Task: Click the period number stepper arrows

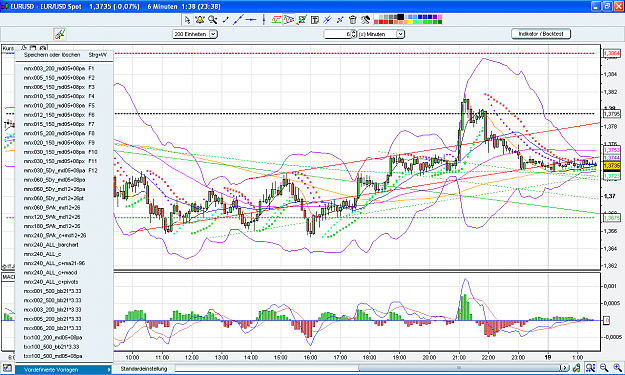Action: click(353, 34)
